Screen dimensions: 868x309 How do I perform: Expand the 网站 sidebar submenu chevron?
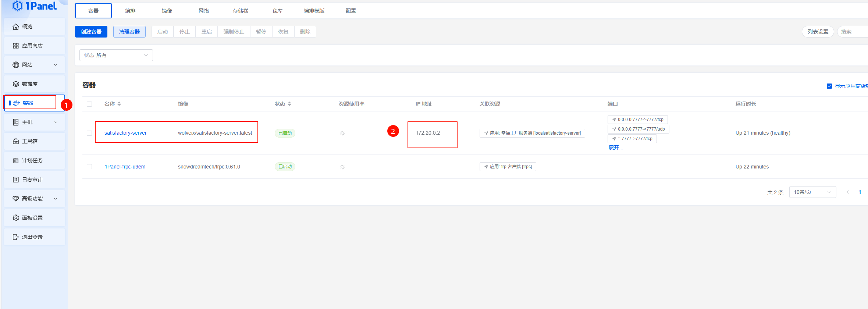point(56,65)
